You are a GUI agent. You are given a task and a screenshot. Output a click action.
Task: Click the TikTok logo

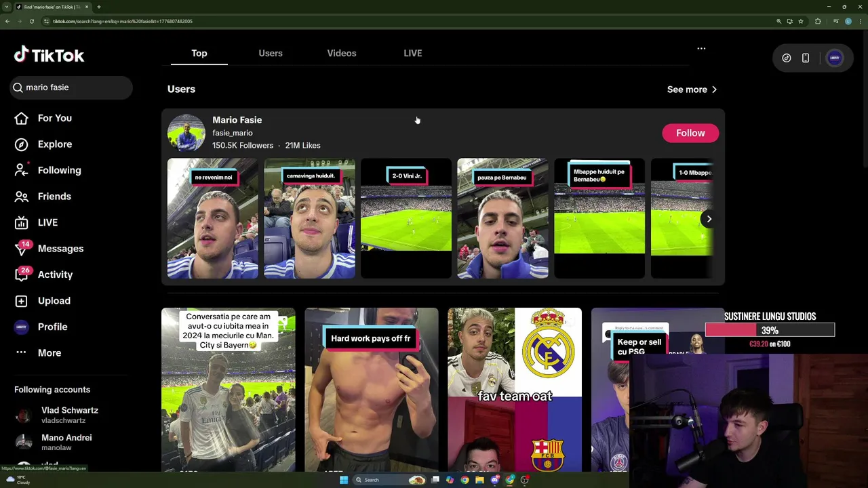point(49,55)
